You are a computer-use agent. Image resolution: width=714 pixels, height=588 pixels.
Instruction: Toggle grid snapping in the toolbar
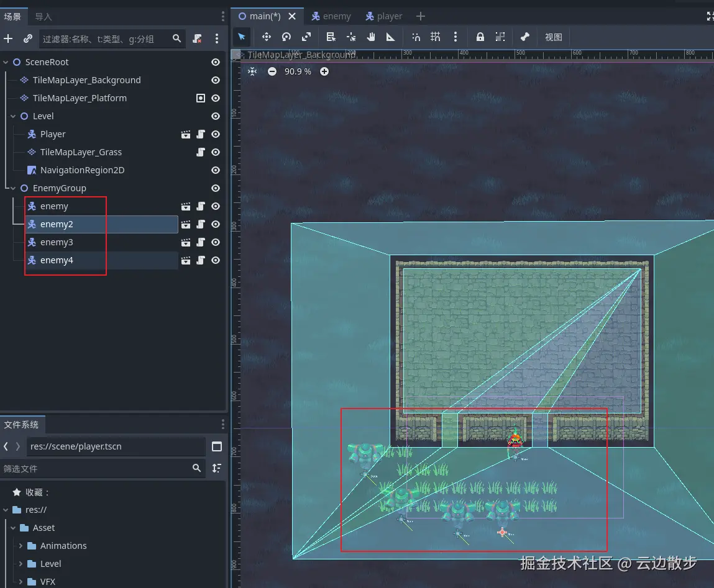point(436,37)
